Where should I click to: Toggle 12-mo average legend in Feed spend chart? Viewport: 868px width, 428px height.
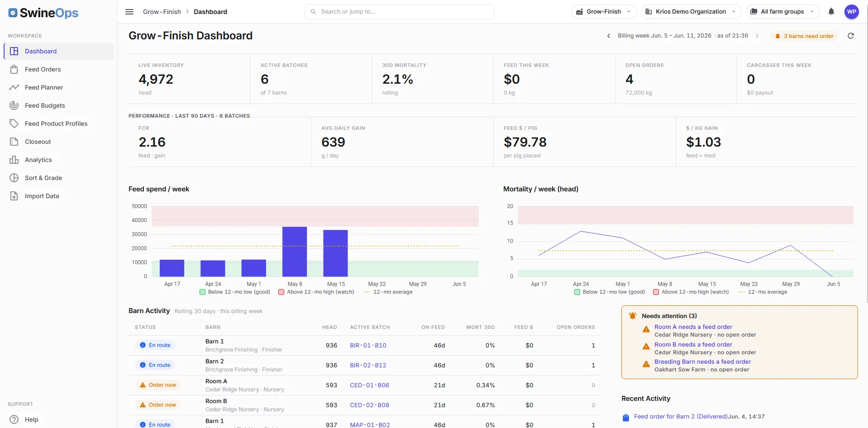tap(388, 292)
